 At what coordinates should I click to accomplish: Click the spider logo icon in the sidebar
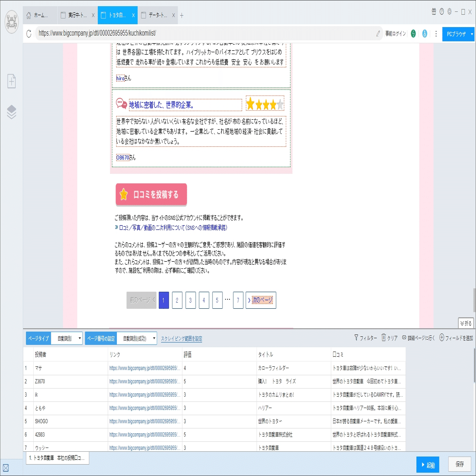click(x=12, y=22)
